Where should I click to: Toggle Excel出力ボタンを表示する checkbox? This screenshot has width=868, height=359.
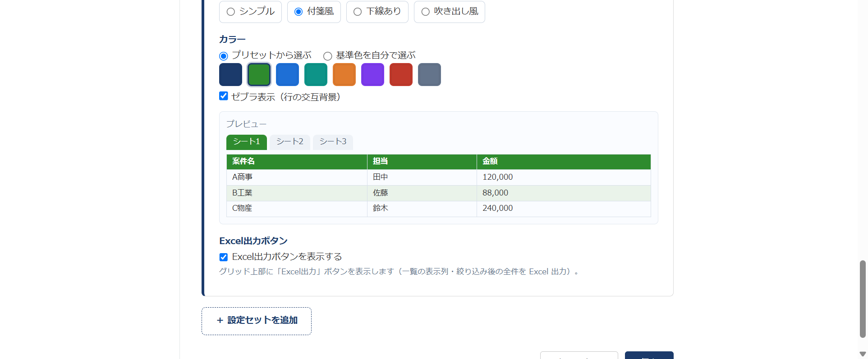pos(224,257)
